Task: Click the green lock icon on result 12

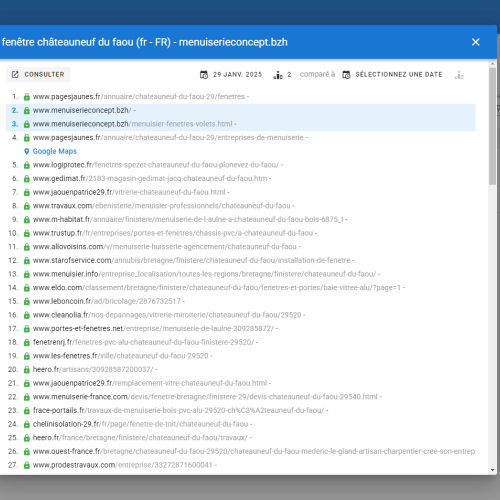Action: [27, 261]
